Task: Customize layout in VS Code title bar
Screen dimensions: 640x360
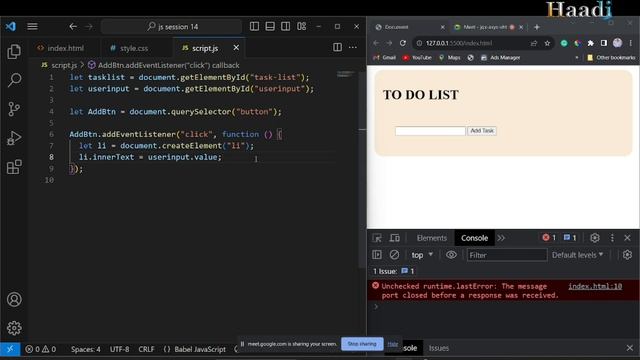Action: click(x=301, y=27)
